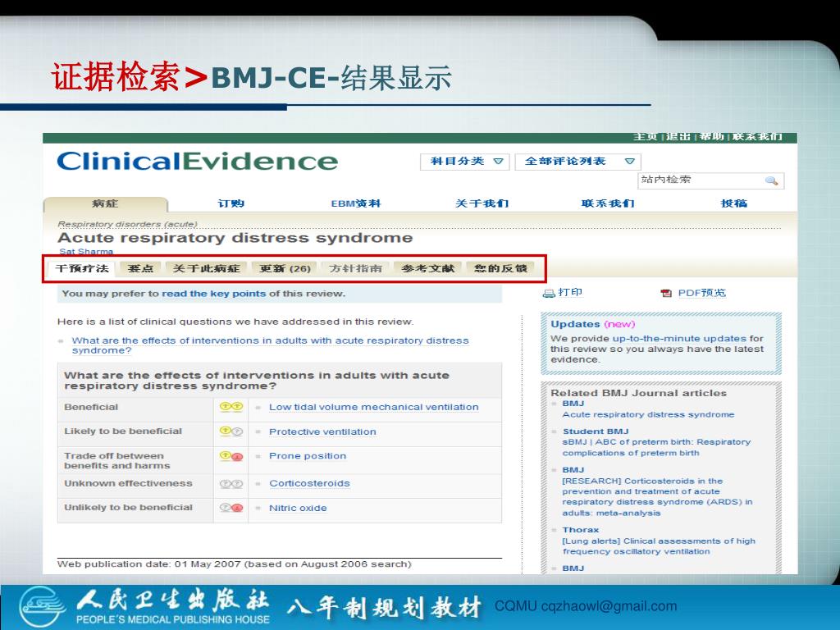Image resolution: width=840 pixels, height=630 pixels.
Task: Open BMJ article Acute respiratory distress syndrome
Action: tap(648, 414)
